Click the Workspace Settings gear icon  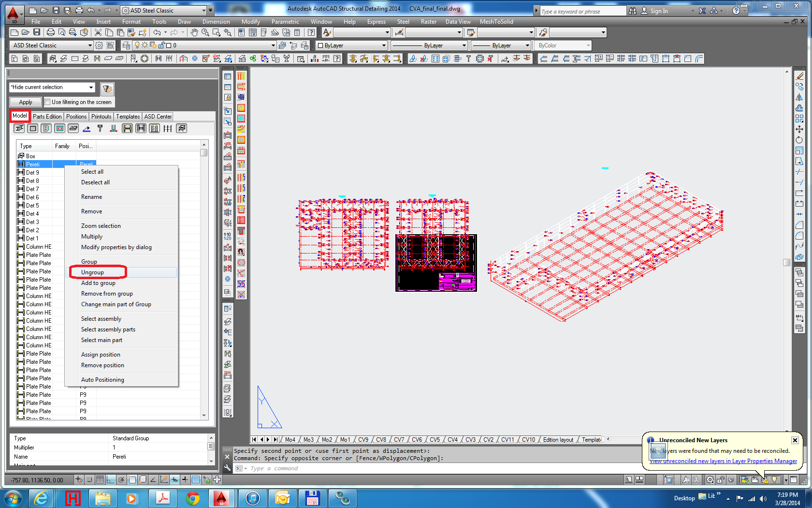coord(99,45)
